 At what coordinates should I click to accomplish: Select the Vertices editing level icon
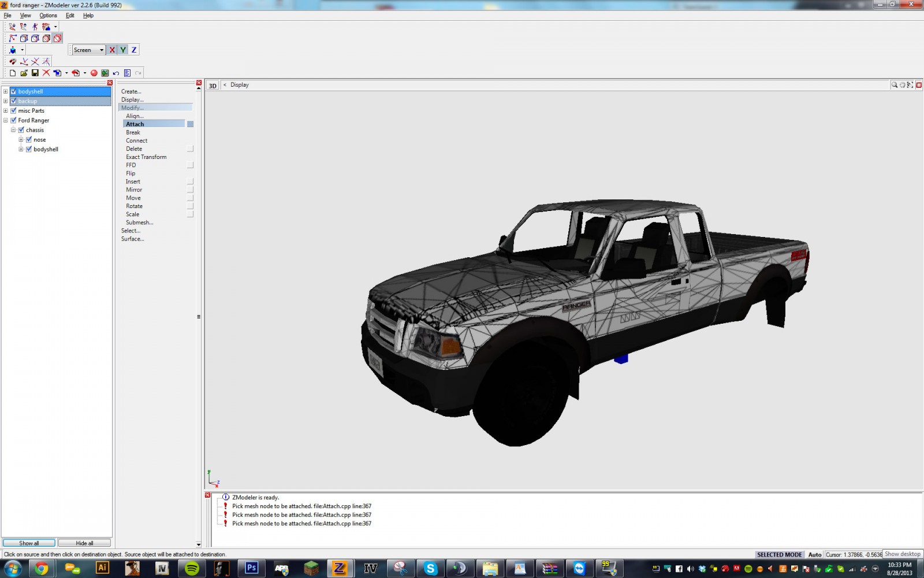(x=13, y=38)
